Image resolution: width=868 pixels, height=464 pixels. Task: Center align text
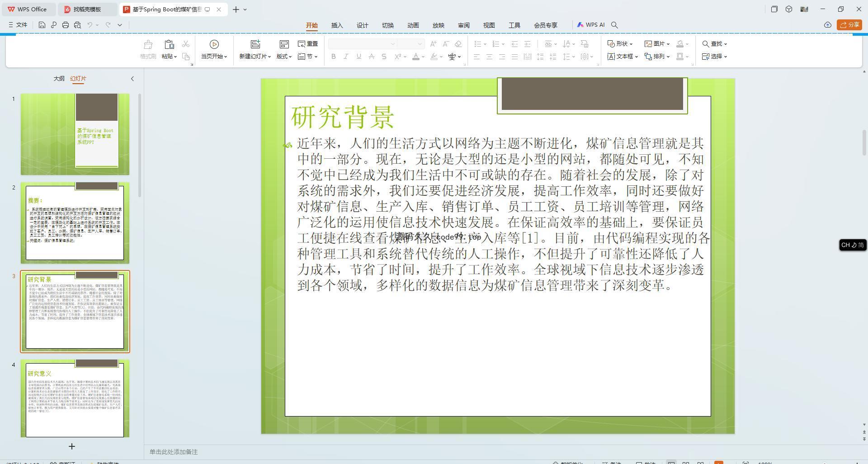click(x=489, y=57)
